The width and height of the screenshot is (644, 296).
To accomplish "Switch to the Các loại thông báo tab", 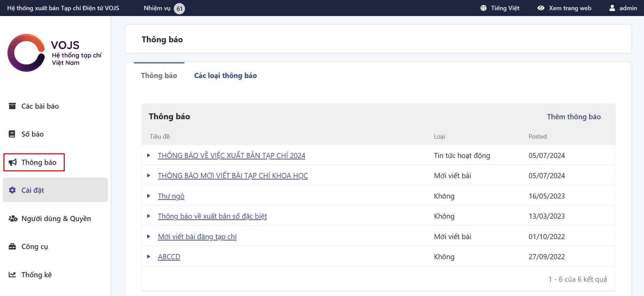I will pos(225,76).
